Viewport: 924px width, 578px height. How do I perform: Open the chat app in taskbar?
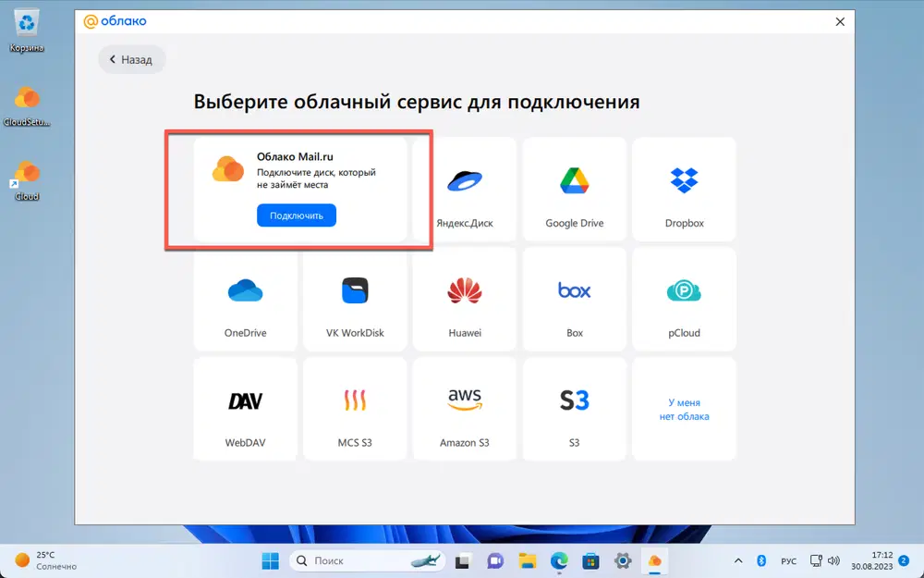tap(495, 560)
